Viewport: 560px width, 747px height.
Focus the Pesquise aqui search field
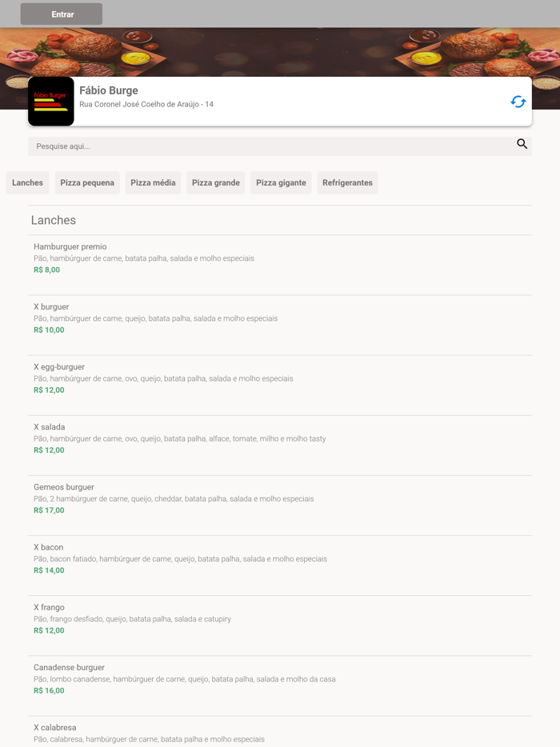(280, 146)
